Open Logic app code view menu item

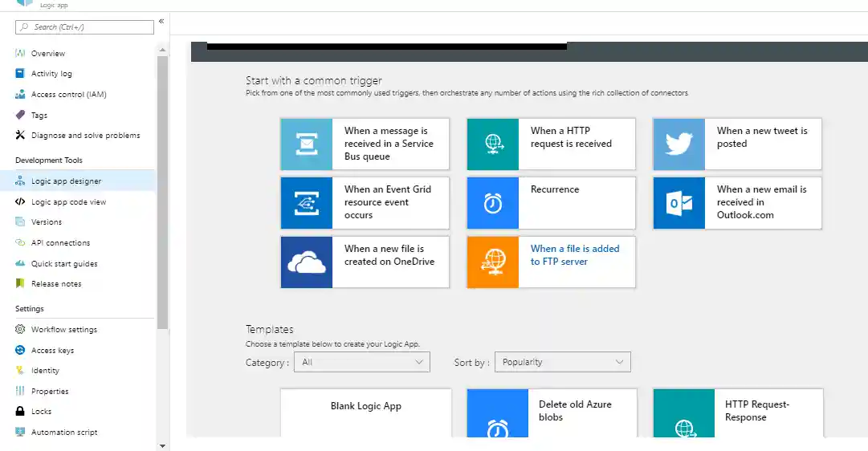click(x=68, y=202)
